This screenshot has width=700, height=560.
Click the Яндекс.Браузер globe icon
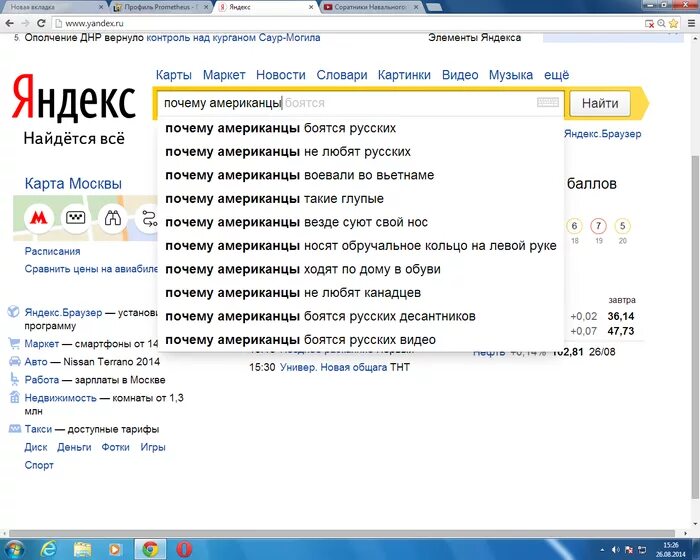13,311
